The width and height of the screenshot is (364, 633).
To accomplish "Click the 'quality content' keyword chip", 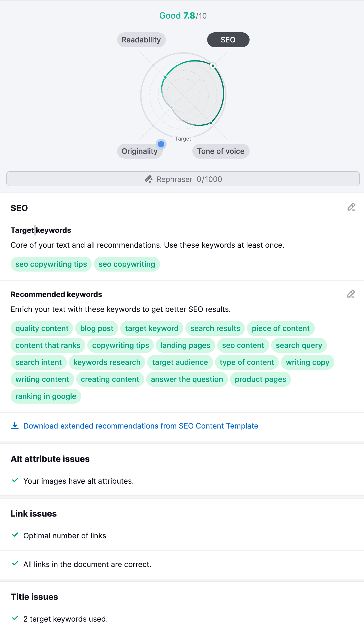I will click(x=42, y=328).
